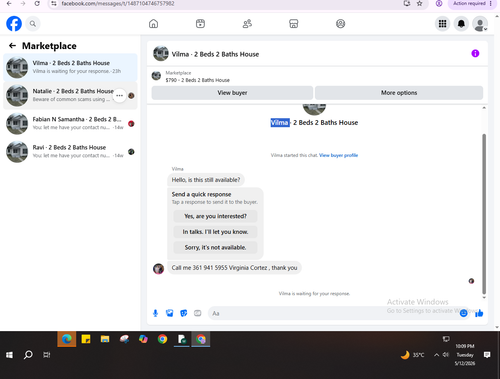Click the 'Call me 361 941 5955' message

point(234,268)
